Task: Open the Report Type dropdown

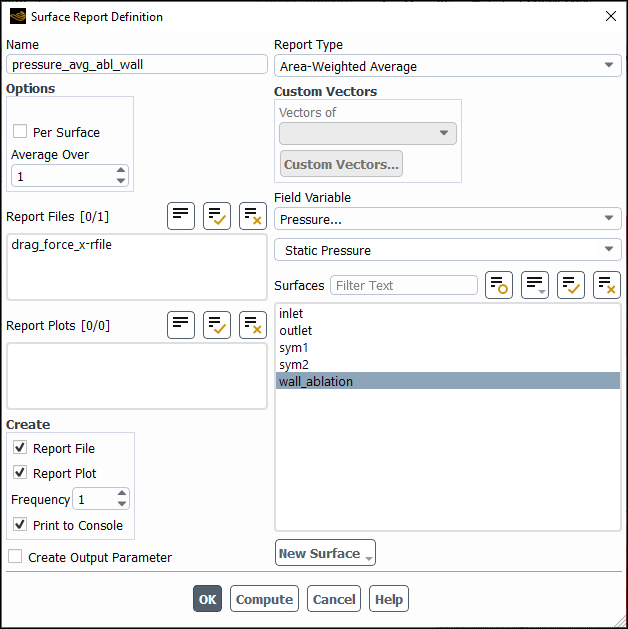Action: tap(448, 66)
